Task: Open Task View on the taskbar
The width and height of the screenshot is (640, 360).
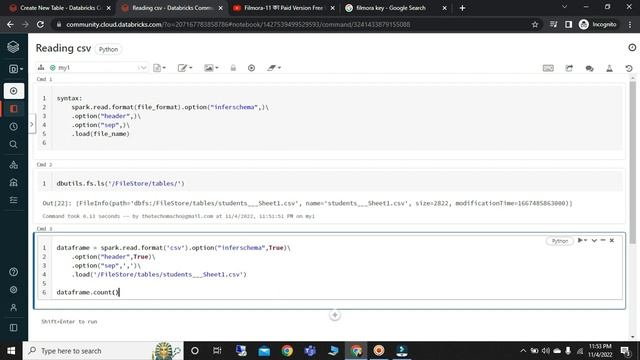Action: [x=217, y=351]
